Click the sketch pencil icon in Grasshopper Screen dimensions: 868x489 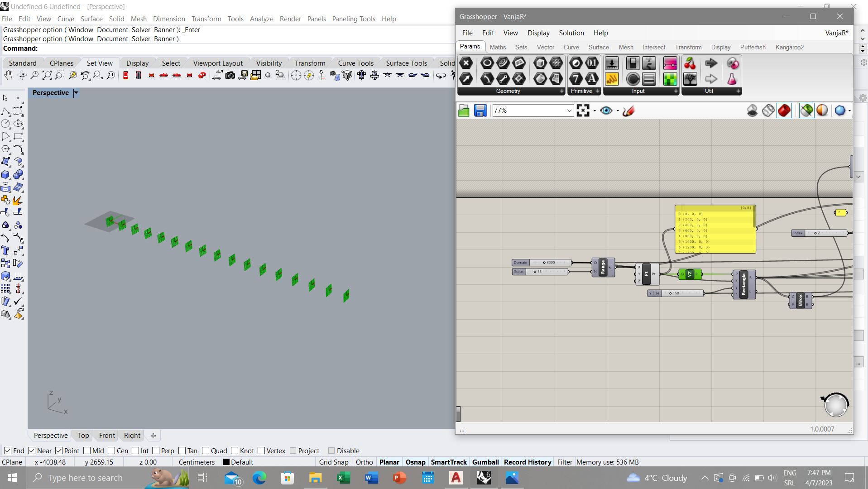(628, 110)
